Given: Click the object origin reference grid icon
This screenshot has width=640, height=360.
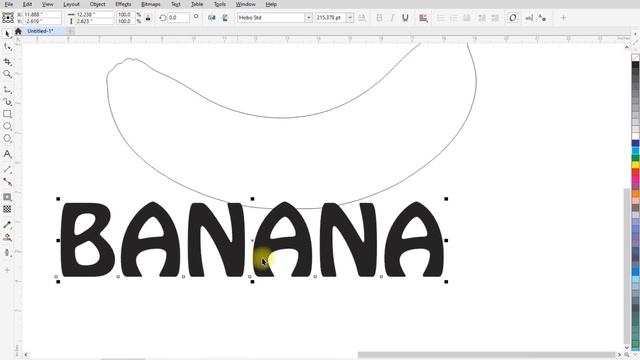Looking at the screenshot, I should [8, 18].
